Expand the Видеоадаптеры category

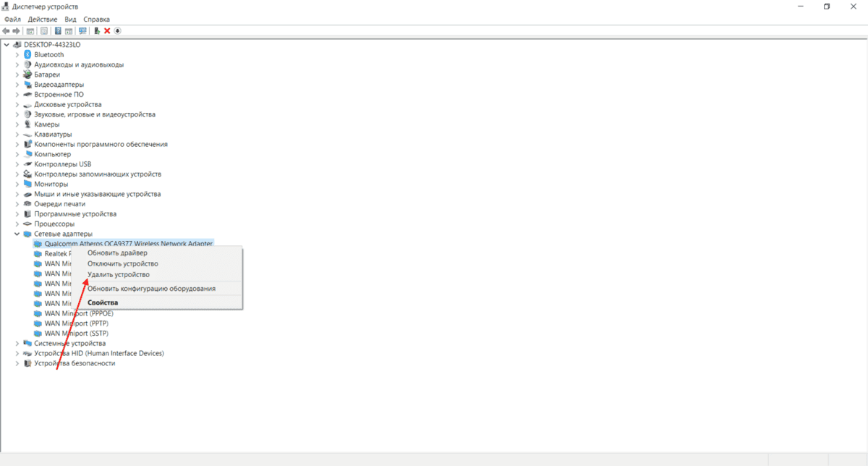(17, 85)
